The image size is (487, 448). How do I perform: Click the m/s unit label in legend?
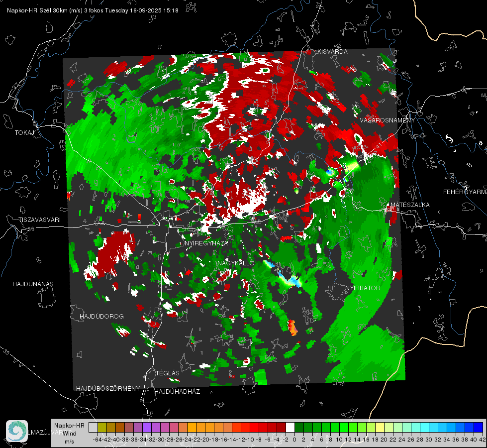tap(69, 442)
